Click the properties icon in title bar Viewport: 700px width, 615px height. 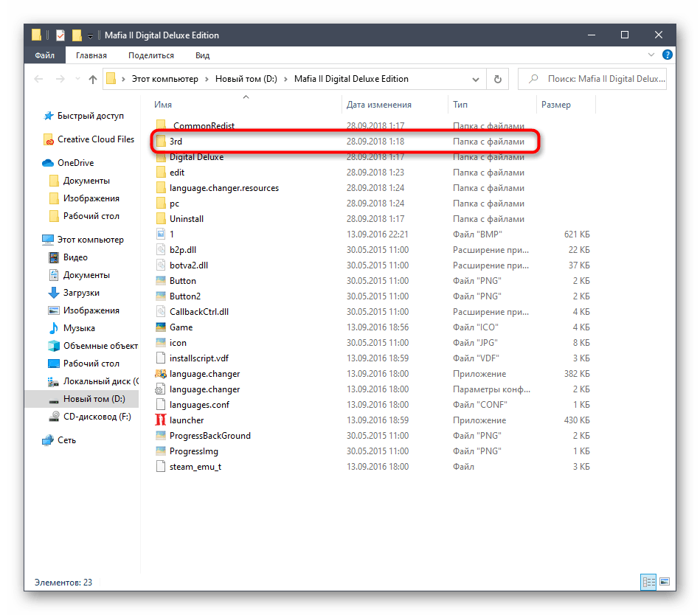[x=60, y=35]
